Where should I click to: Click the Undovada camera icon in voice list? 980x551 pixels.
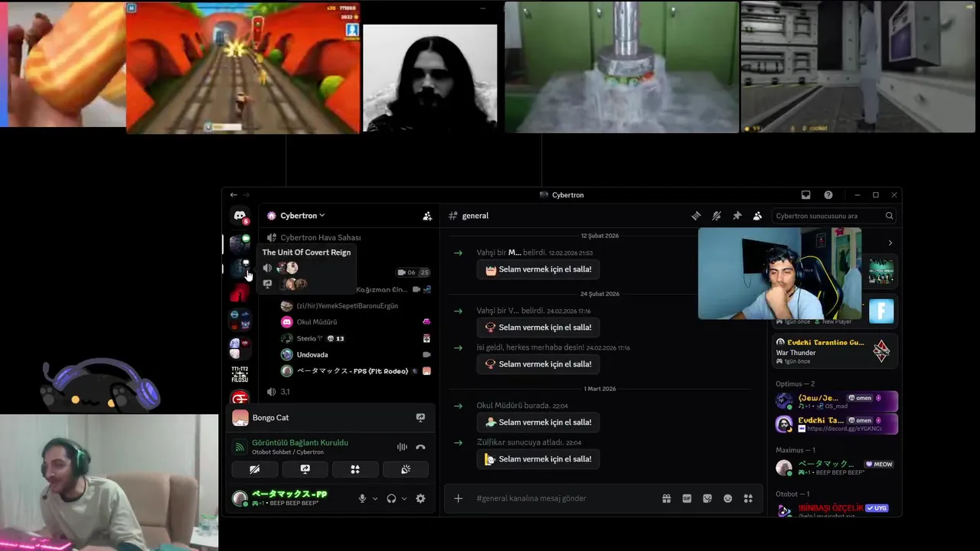426,354
